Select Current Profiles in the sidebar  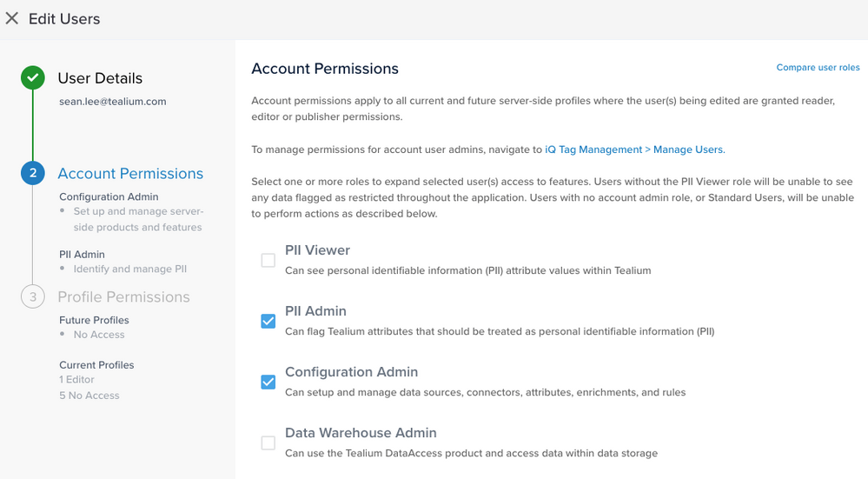pos(96,365)
